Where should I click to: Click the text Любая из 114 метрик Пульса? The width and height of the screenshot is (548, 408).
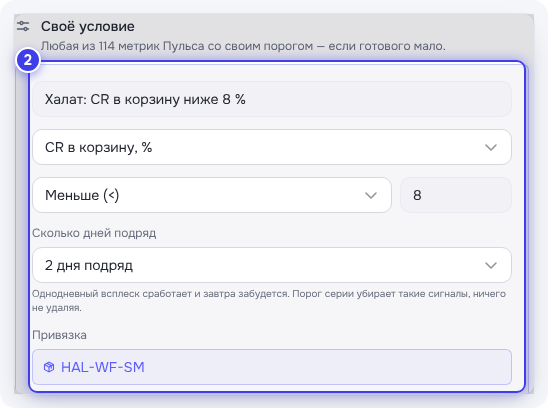click(x=122, y=46)
